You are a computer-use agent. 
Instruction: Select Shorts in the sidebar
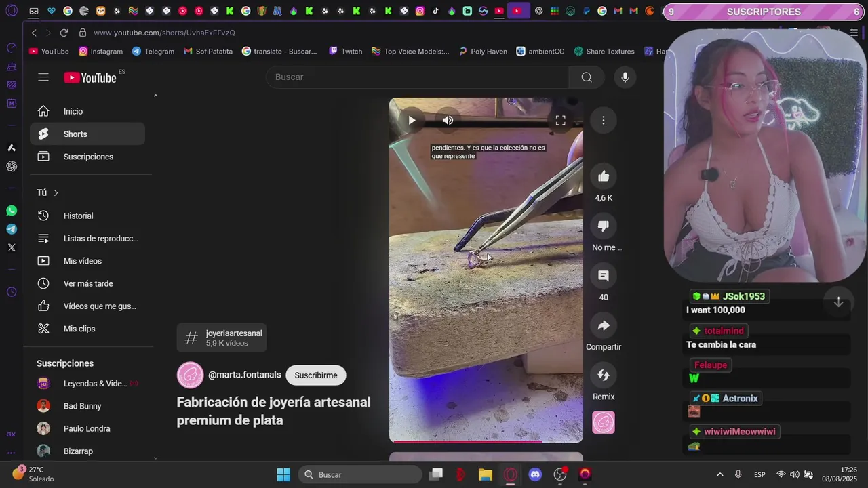coord(87,134)
